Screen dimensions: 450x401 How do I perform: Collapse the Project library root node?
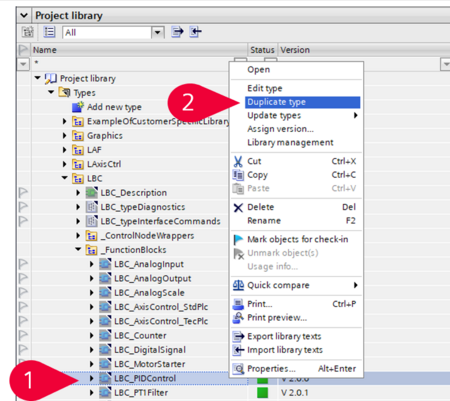click(x=38, y=78)
